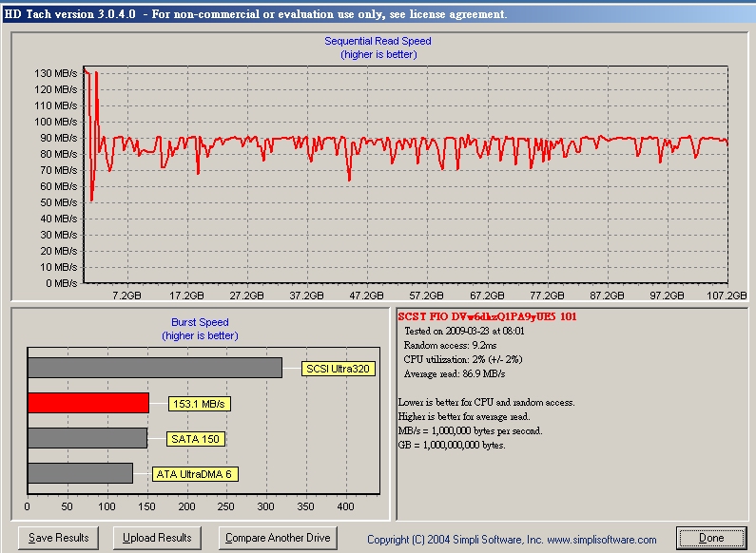The height and width of the screenshot is (553, 756).
Task: Click the 400 tick on burst chart
Action: coord(345,506)
